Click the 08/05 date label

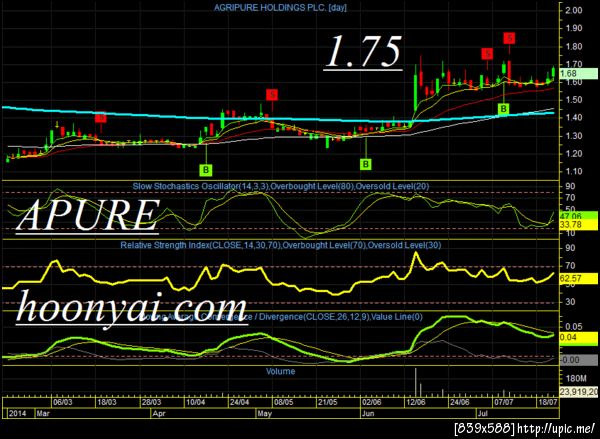[283, 402]
